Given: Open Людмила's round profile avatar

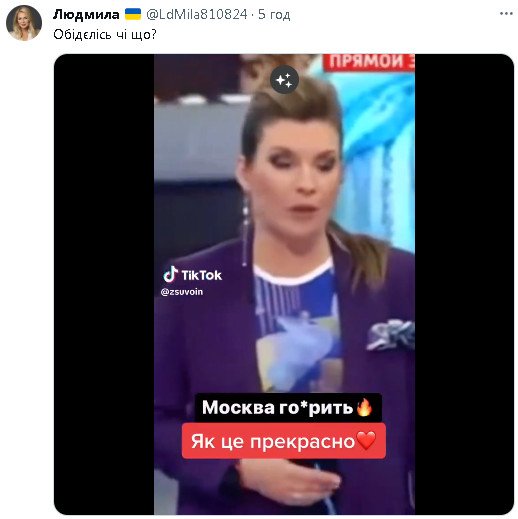Looking at the screenshot, I should pyautogui.click(x=24, y=23).
